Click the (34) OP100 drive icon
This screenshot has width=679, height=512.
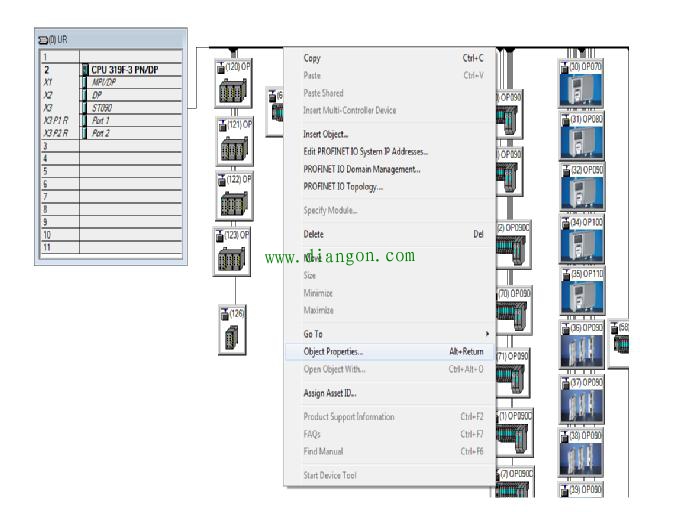581,245
